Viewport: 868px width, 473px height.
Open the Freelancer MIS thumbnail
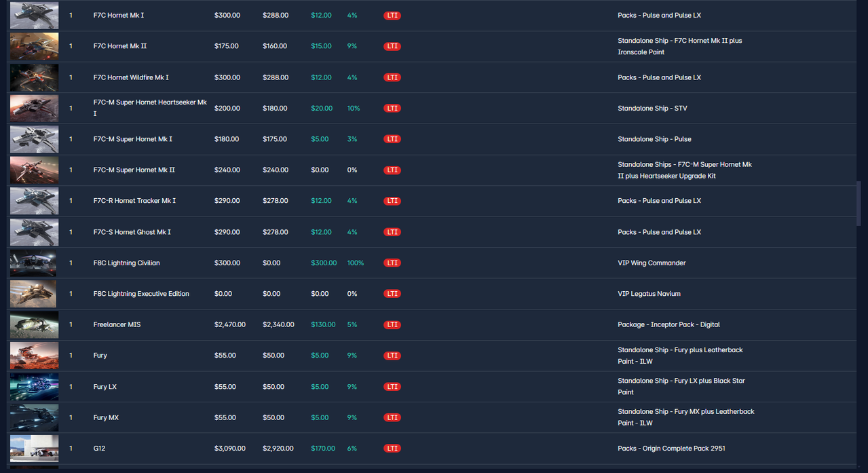pyautogui.click(x=34, y=324)
